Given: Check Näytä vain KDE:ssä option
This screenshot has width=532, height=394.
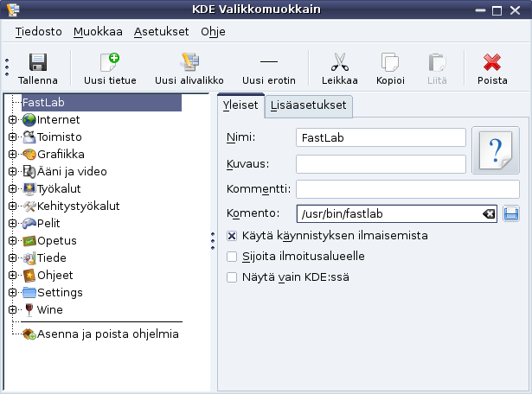Looking at the screenshot, I should pos(232,277).
